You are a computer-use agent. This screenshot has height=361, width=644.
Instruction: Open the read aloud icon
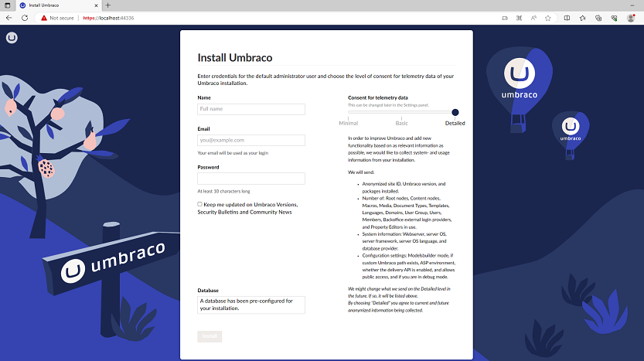[533, 18]
